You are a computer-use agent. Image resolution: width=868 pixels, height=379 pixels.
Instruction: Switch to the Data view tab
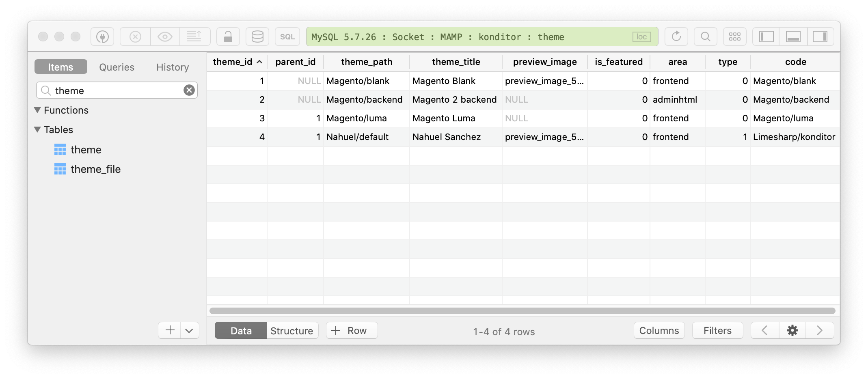pos(241,331)
